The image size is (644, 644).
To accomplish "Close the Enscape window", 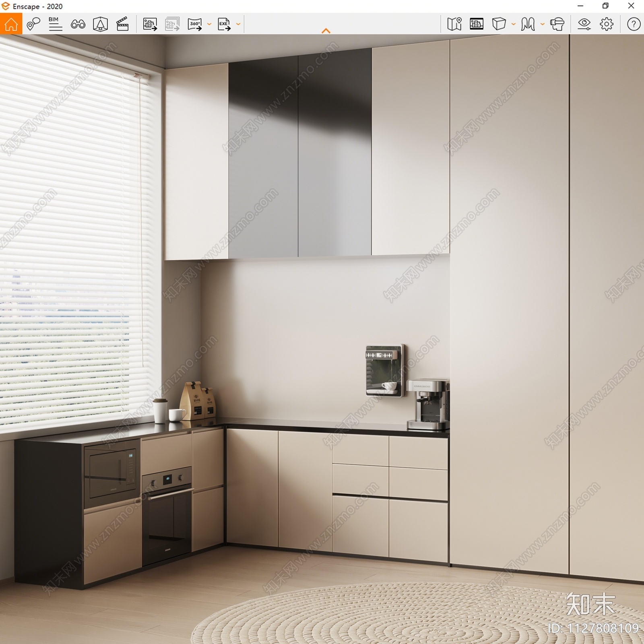I will (631, 6).
